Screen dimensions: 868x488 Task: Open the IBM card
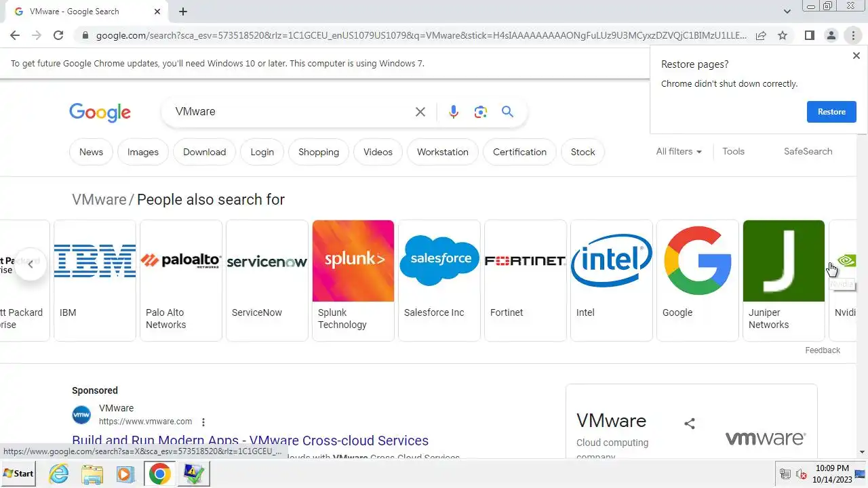95,281
